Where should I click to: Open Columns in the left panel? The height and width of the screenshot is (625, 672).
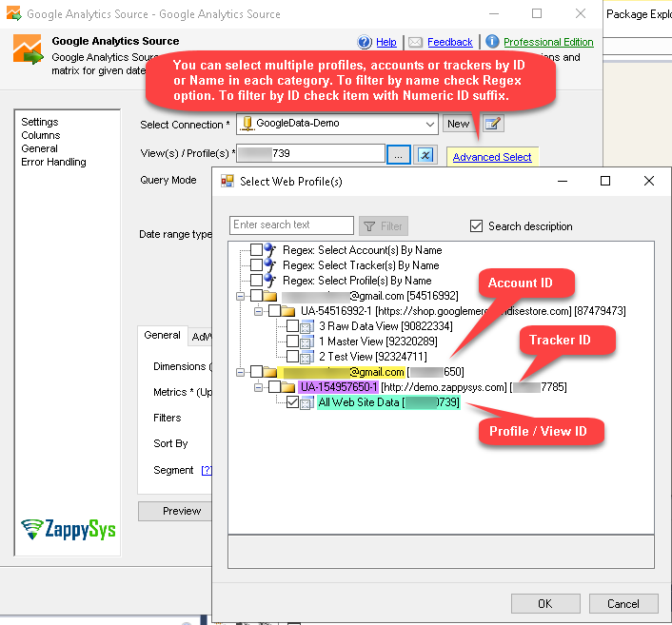(41, 135)
